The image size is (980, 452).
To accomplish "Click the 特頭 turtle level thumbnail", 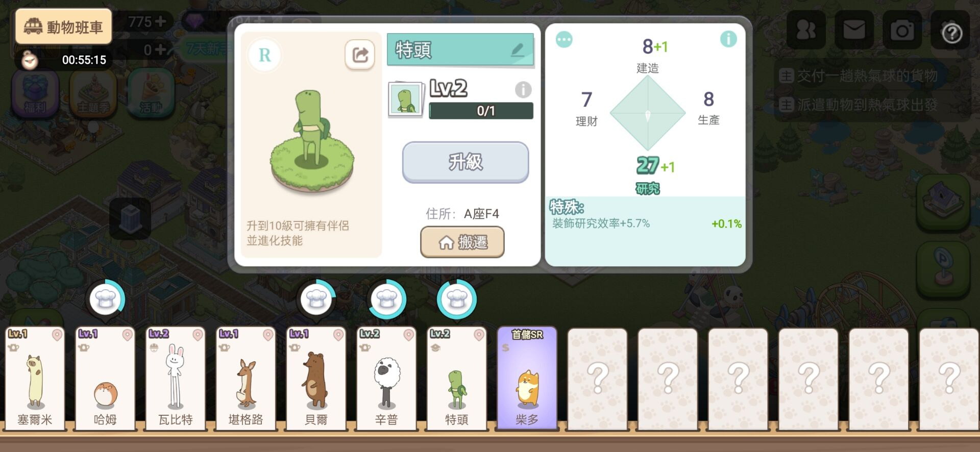I will coord(406,99).
